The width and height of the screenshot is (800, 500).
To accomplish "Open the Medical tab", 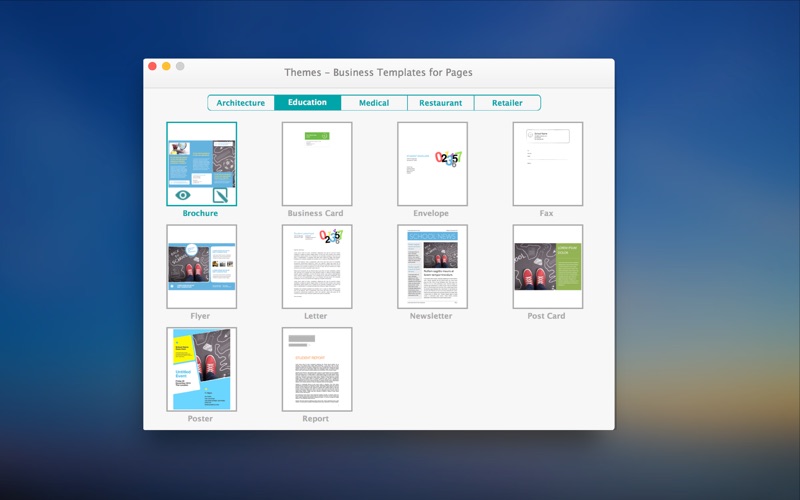I will point(374,103).
